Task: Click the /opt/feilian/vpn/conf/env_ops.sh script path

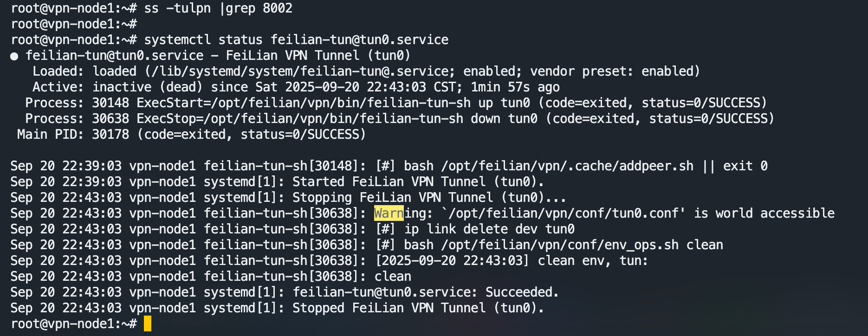Action: [560, 245]
